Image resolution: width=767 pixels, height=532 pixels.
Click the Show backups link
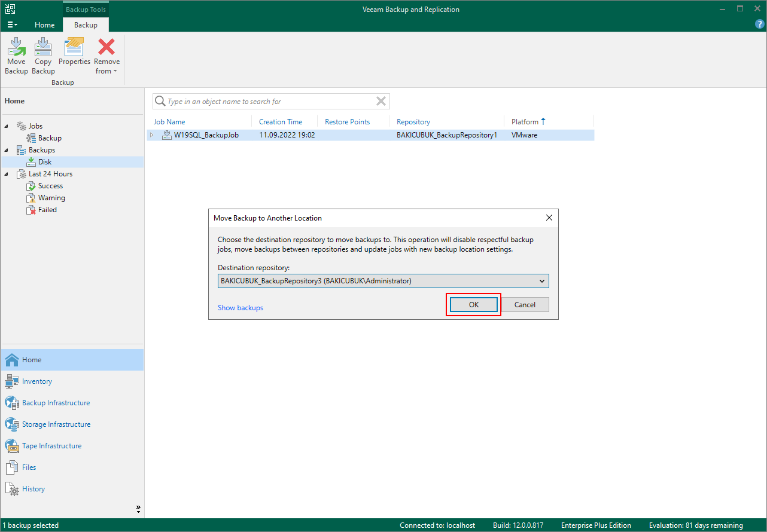click(x=241, y=308)
